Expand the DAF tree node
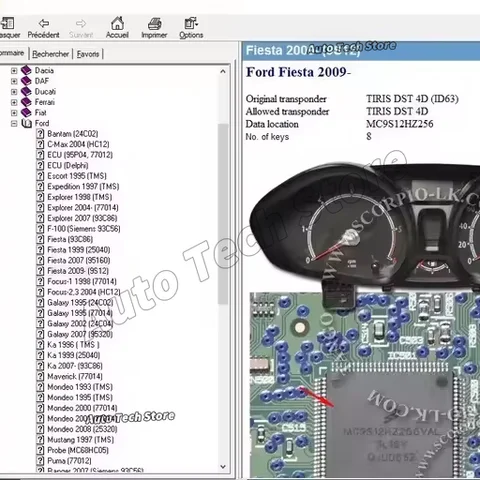Image resolution: width=480 pixels, height=480 pixels. pos(14,81)
